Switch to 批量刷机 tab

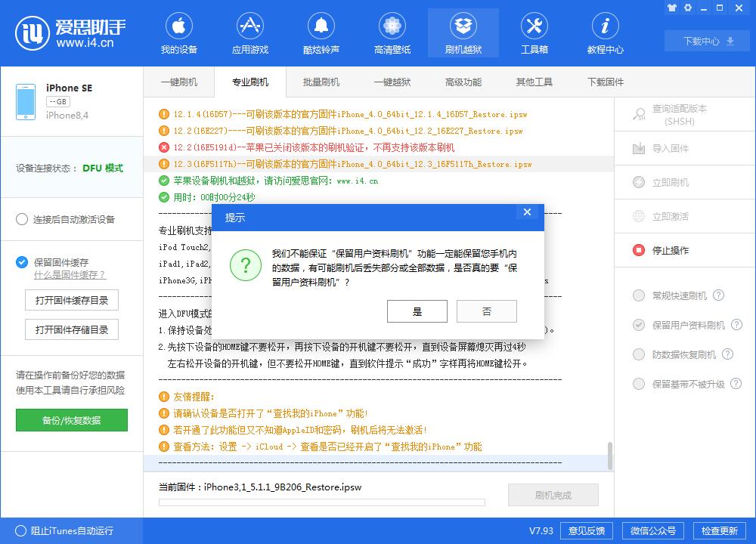pyautogui.click(x=321, y=82)
